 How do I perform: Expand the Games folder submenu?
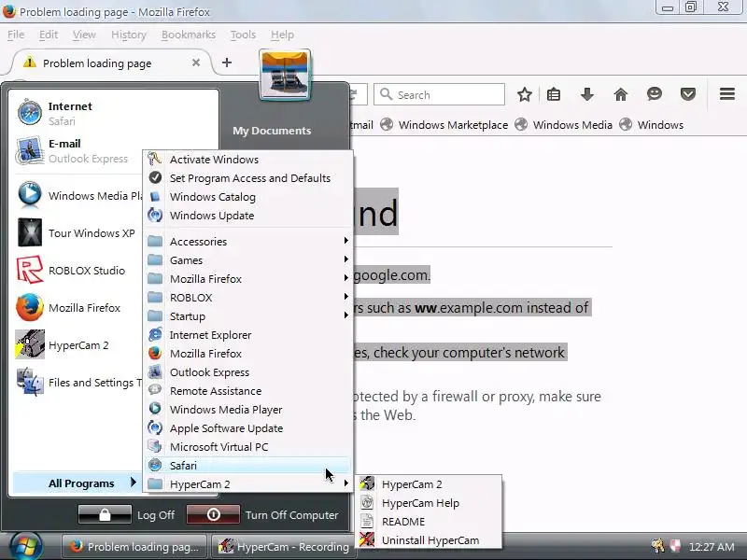coord(248,260)
